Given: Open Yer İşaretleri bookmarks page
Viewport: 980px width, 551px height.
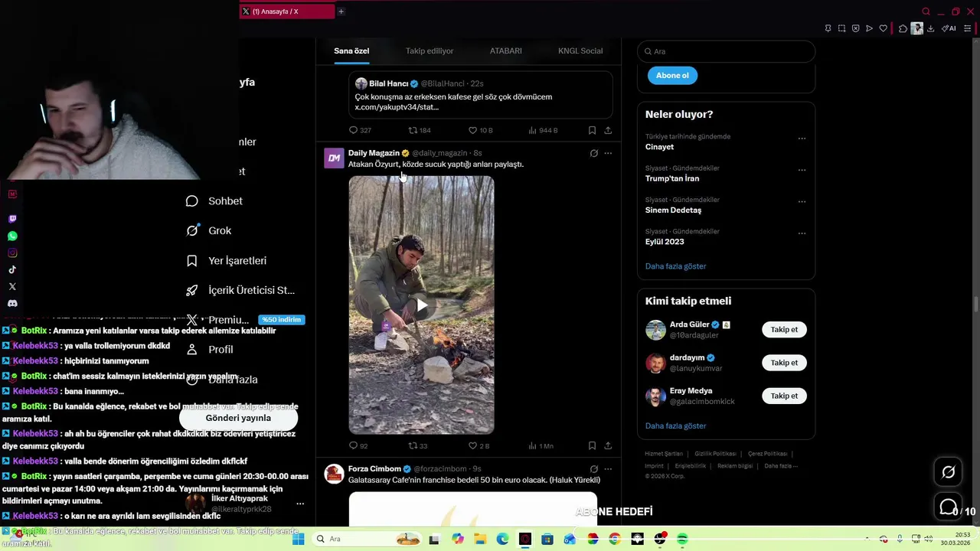Looking at the screenshot, I should pos(226,260).
